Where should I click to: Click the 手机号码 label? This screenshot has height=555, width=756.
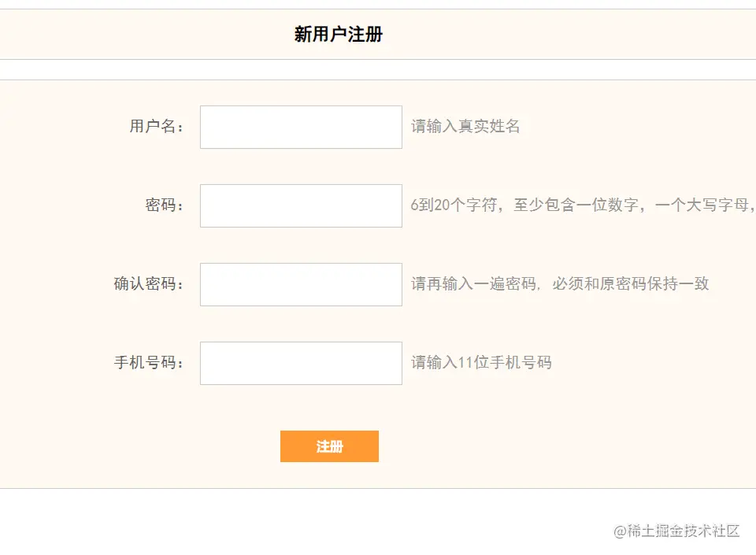(x=148, y=363)
